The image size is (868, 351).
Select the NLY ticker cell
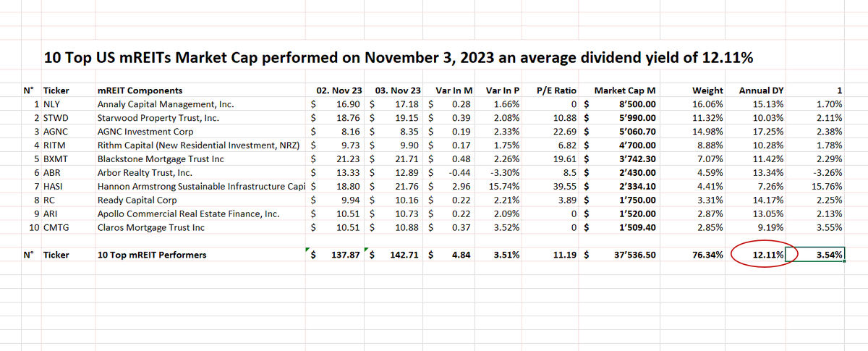click(54, 104)
